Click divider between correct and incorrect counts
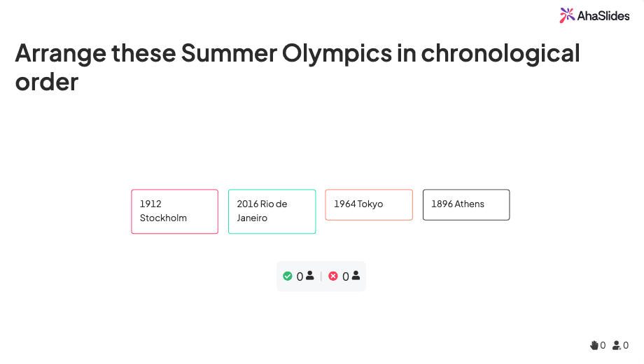 coord(321,276)
